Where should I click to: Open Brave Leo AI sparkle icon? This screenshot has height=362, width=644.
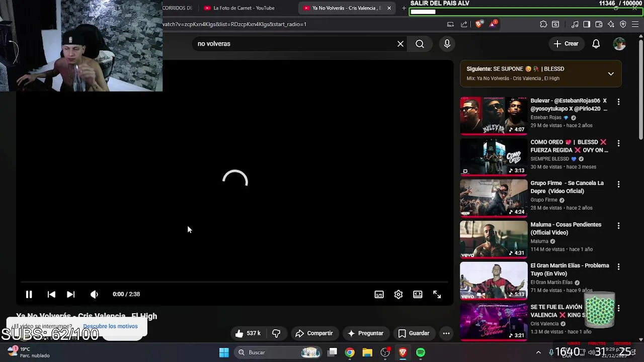point(611,24)
